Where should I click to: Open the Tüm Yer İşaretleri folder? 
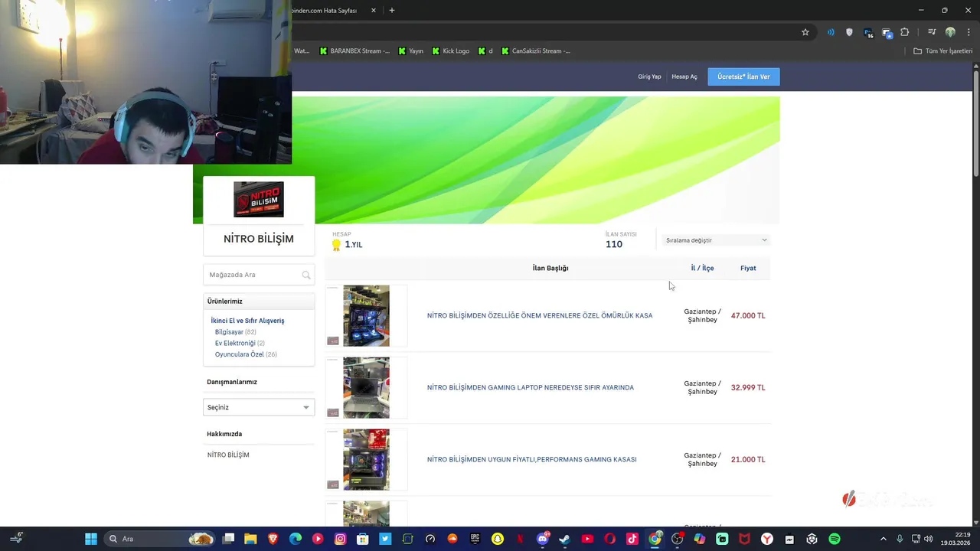click(942, 51)
